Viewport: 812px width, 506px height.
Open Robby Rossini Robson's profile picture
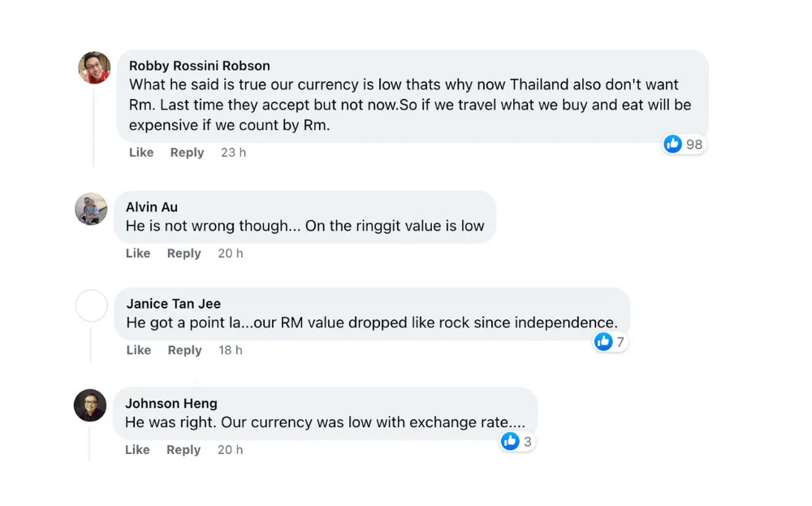coord(94,67)
